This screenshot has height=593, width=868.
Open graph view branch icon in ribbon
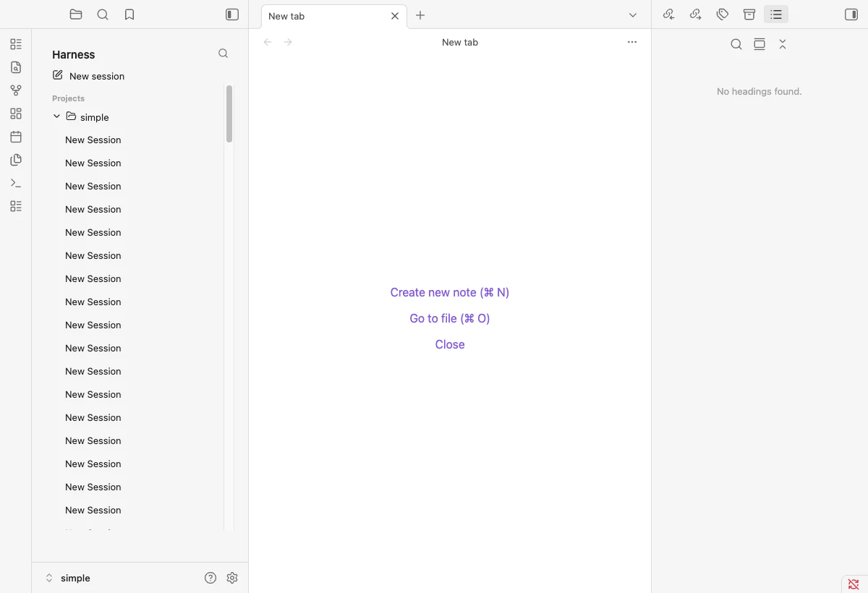(16, 90)
